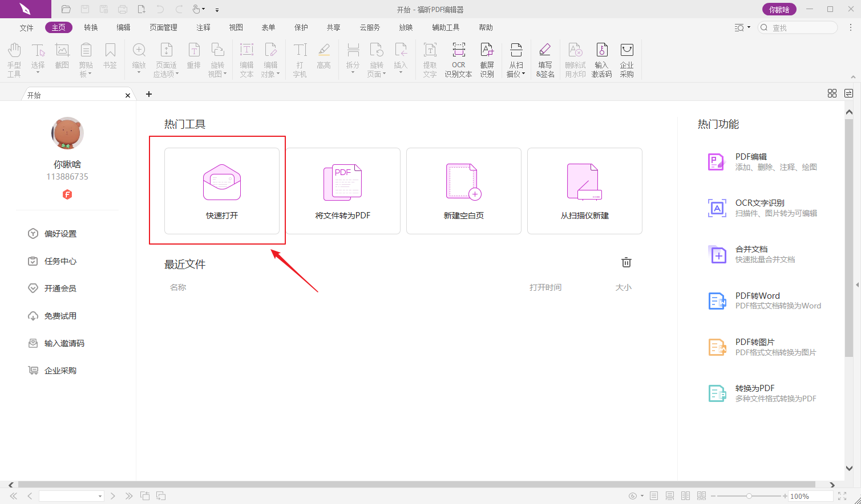Open the 快速打开 quick open tile
The height and width of the screenshot is (504, 861).
coord(222,191)
